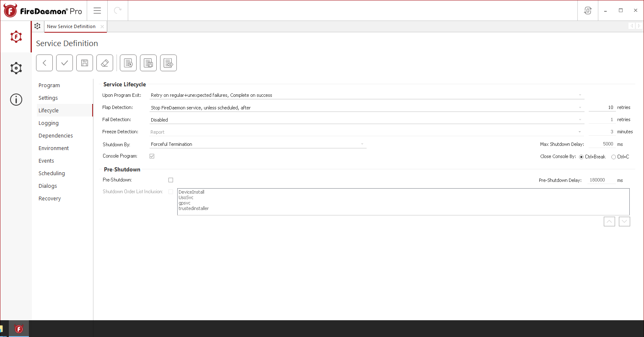Open the About info icon in sidebar
644x337 pixels.
tap(16, 99)
